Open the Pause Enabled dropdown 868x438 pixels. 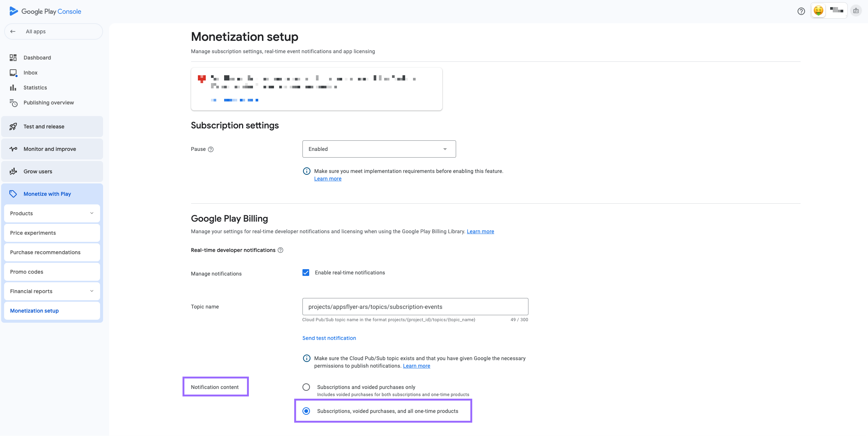pos(379,149)
